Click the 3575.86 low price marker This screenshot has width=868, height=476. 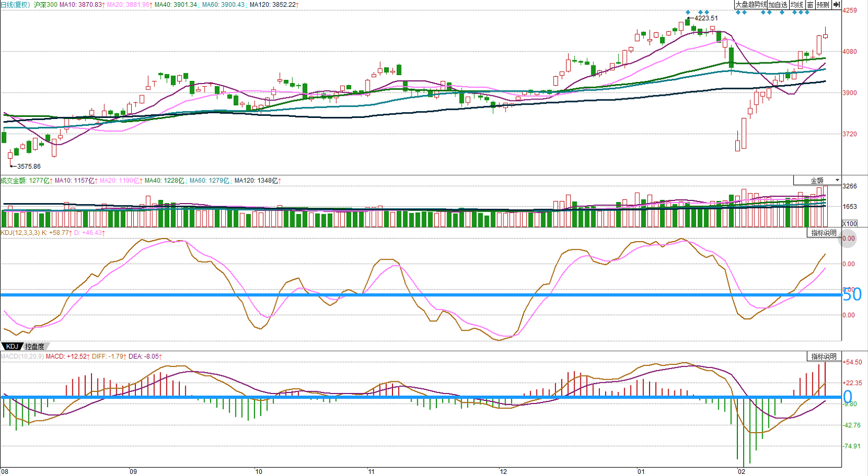tap(29, 166)
